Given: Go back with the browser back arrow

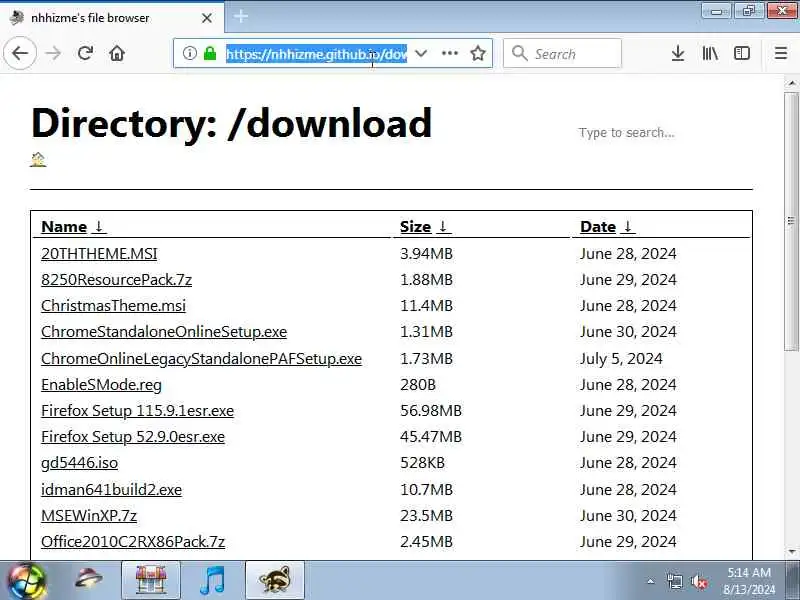Looking at the screenshot, I should 20,53.
